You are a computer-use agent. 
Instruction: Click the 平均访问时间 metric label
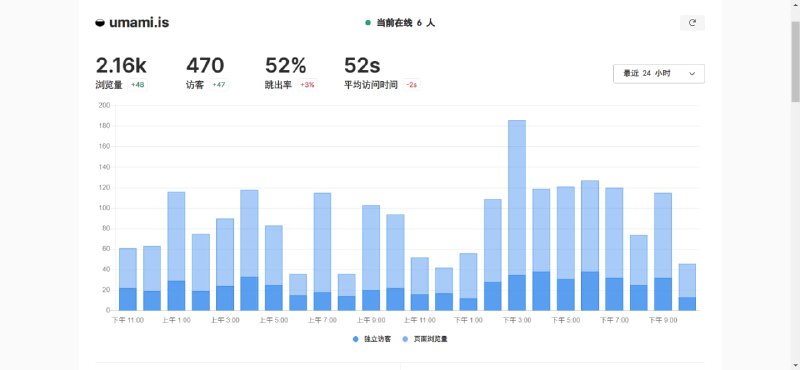point(371,85)
